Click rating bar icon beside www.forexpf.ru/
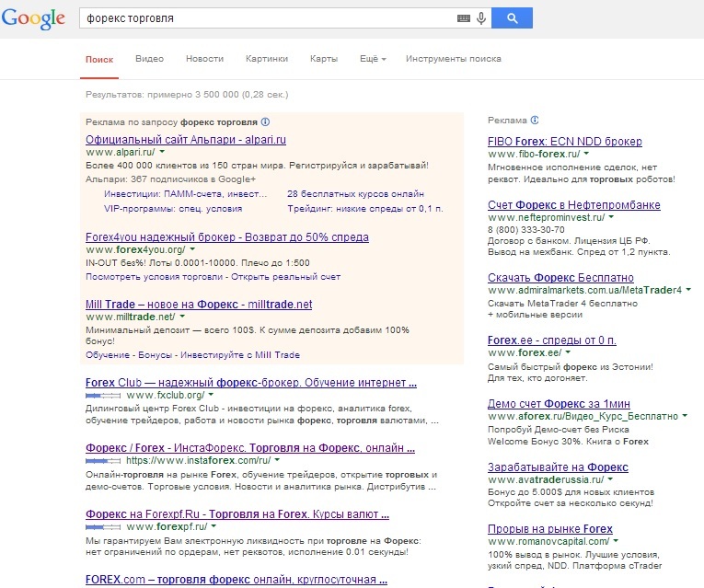 (103, 526)
